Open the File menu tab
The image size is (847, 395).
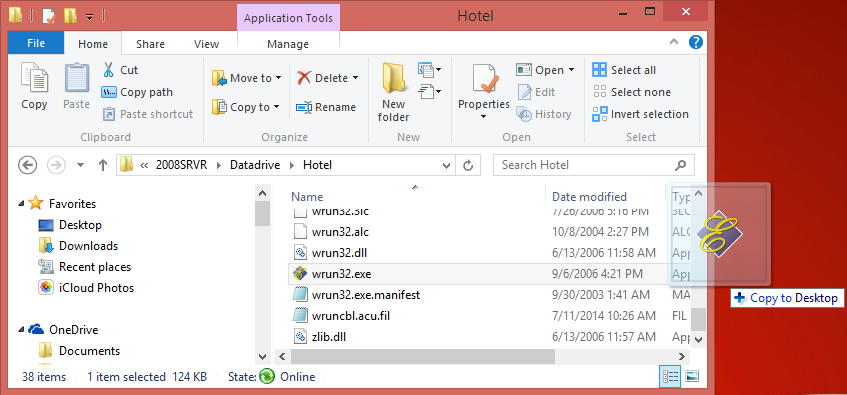click(x=36, y=43)
